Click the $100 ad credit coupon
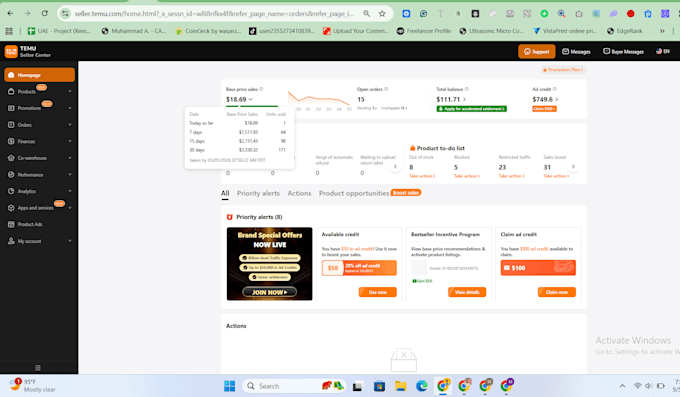Image resolution: width=680 pixels, height=397 pixels. tap(538, 268)
